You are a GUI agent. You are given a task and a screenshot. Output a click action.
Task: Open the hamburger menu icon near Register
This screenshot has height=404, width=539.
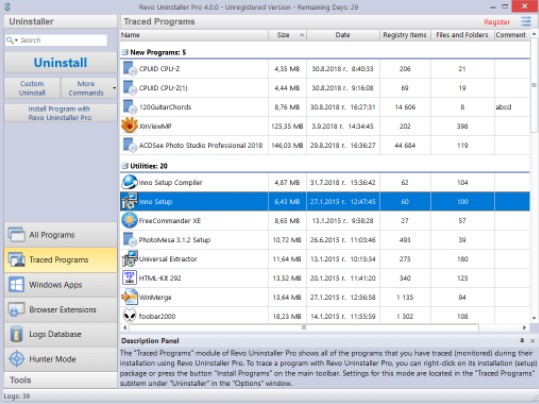pyautogui.click(x=526, y=22)
